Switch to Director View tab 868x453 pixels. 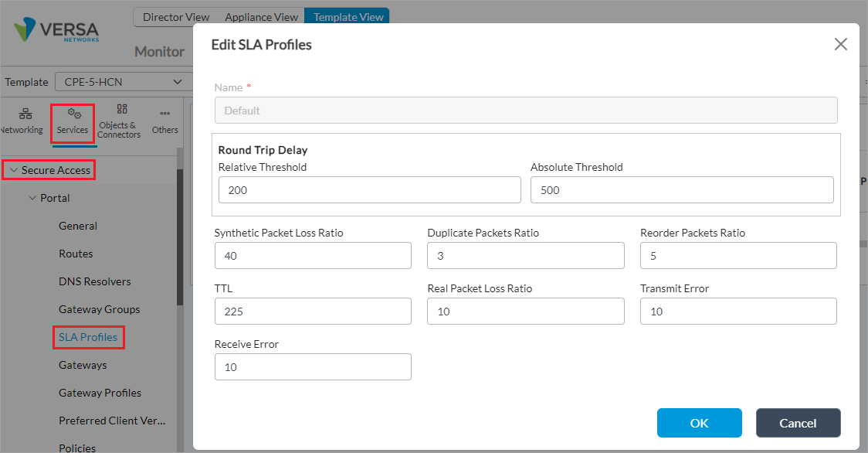(x=176, y=17)
